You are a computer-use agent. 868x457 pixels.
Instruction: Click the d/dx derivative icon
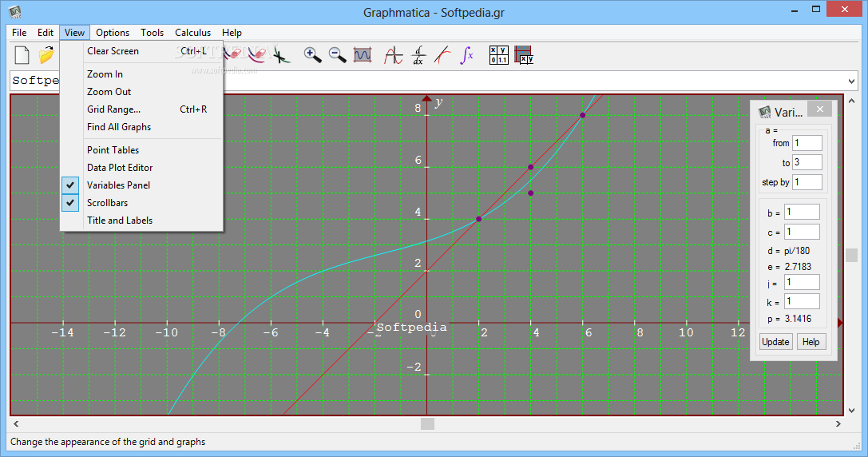pyautogui.click(x=418, y=55)
